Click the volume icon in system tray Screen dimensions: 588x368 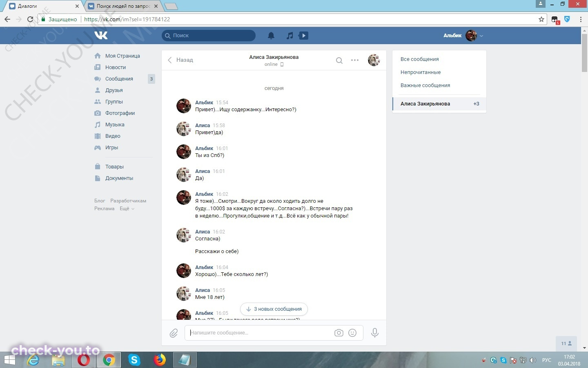[x=532, y=360]
